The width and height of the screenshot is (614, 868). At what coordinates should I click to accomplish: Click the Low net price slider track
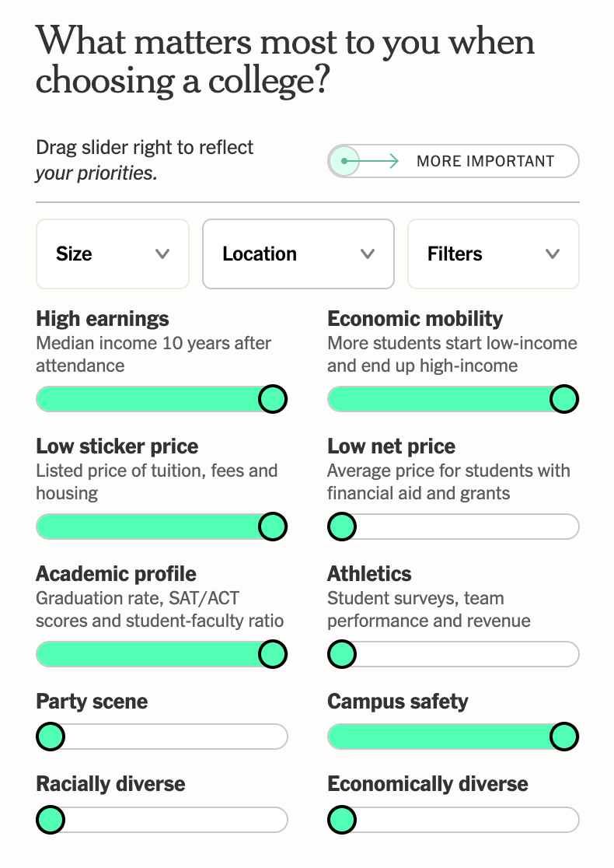[453, 527]
